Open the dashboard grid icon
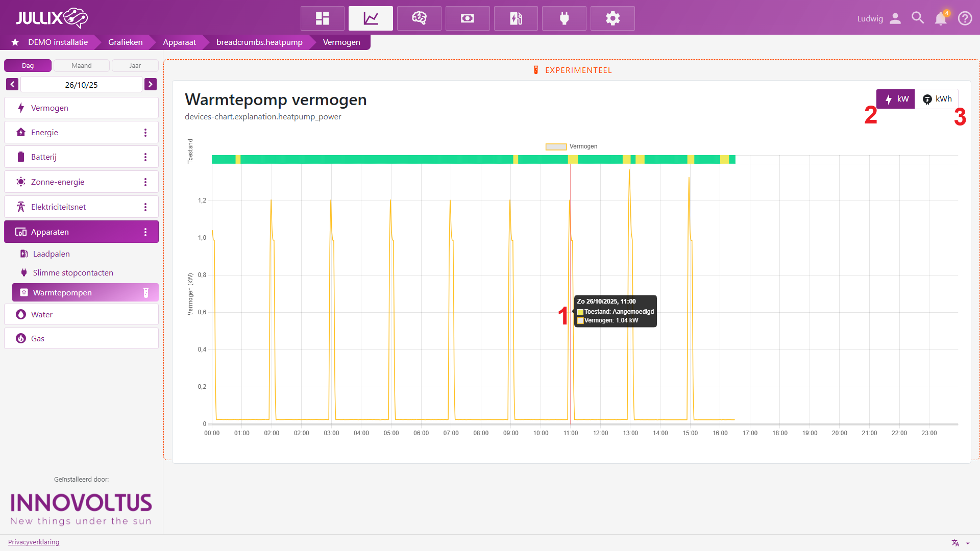 [x=322, y=18]
